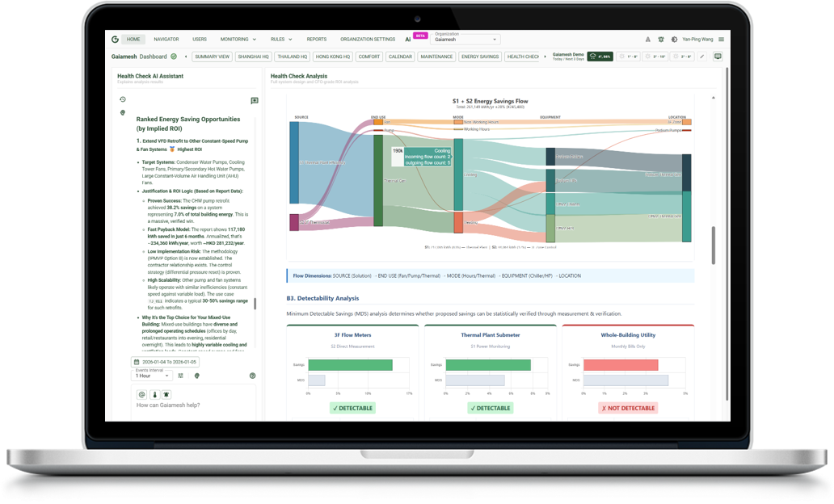
Task: Open chat history clock icon
Action: click(123, 99)
